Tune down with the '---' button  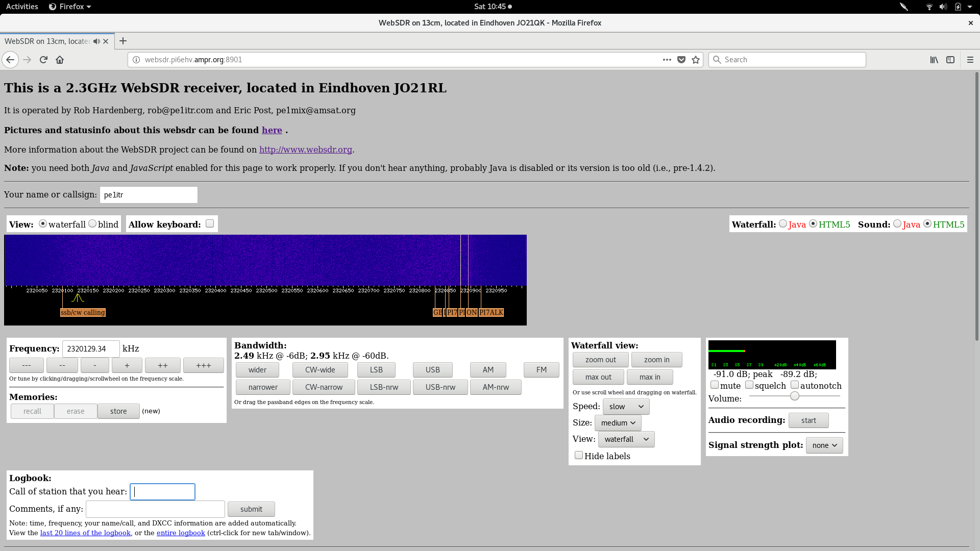tap(27, 365)
